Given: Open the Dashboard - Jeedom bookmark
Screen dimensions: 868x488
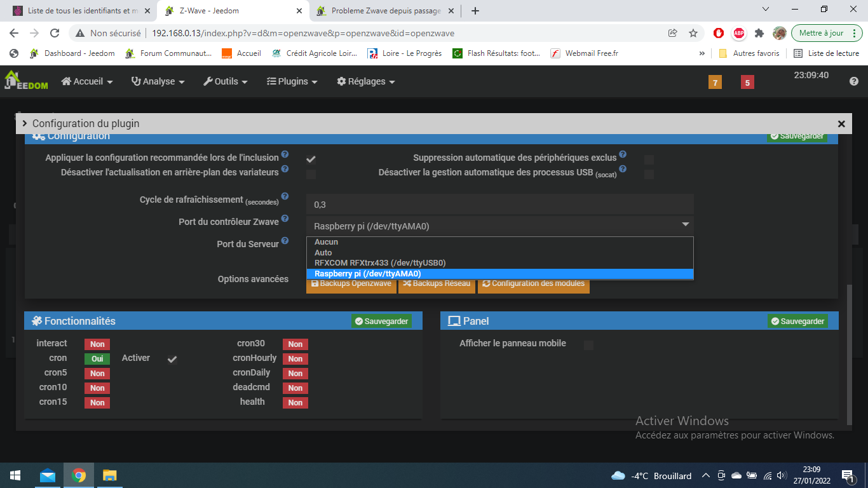Looking at the screenshot, I should click(72, 53).
